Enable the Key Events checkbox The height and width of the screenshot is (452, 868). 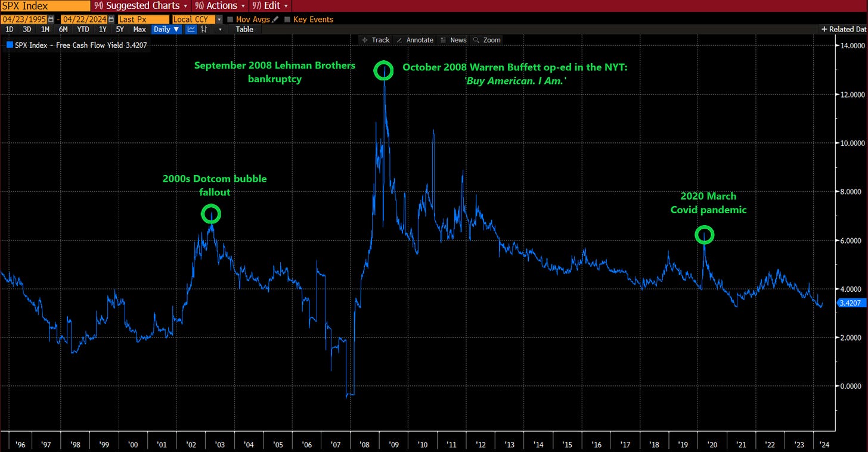(287, 20)
